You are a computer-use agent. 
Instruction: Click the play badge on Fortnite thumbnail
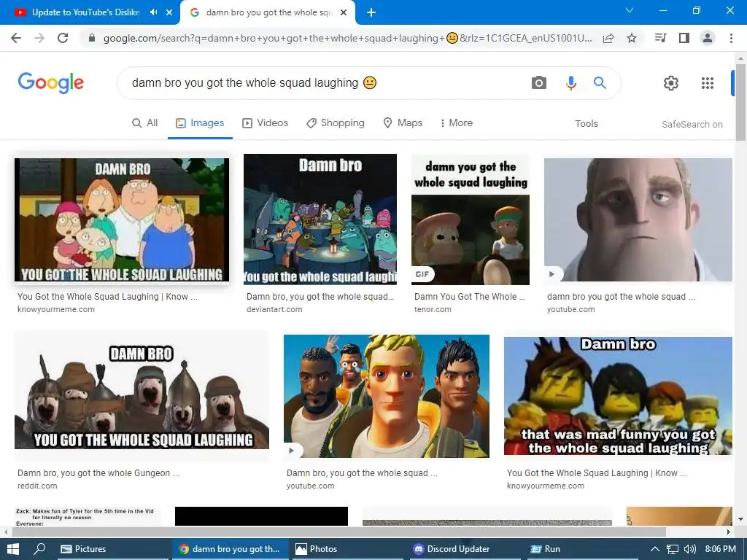(x=292, y=451)
